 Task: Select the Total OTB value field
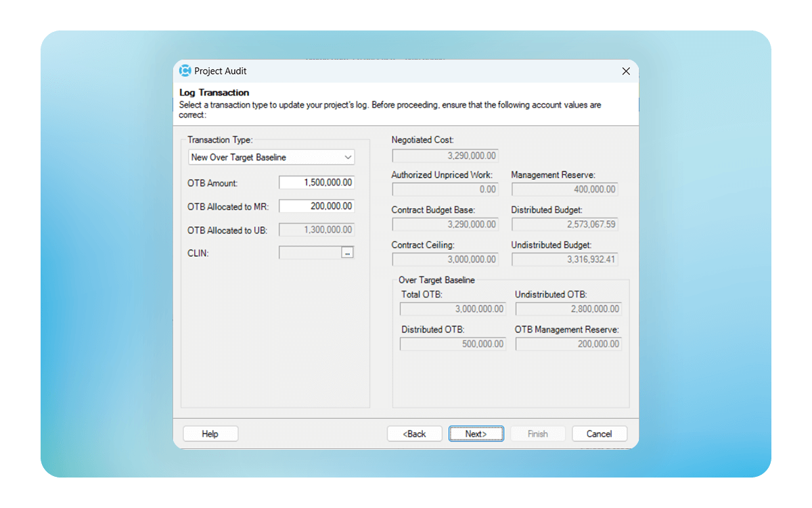click(x=453, y=309)
